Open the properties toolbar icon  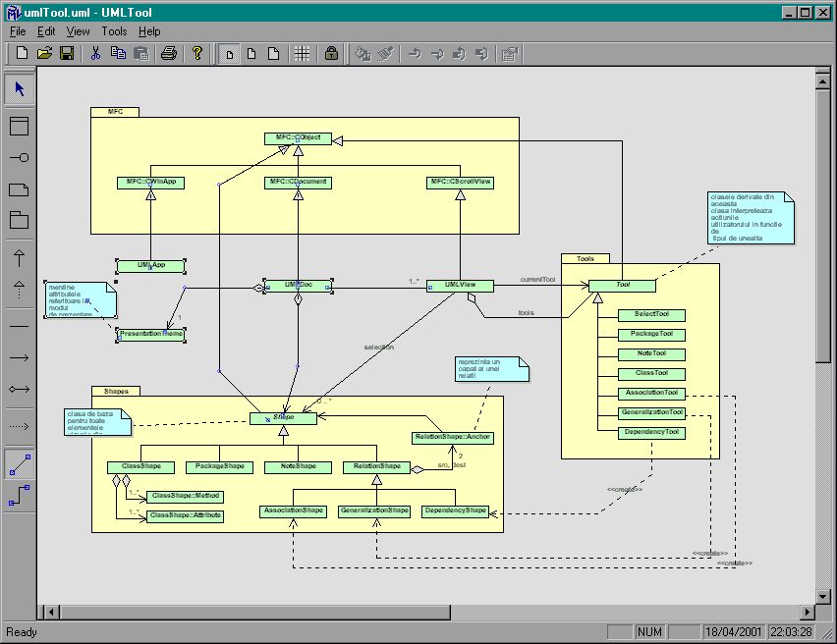coord(510,54)
